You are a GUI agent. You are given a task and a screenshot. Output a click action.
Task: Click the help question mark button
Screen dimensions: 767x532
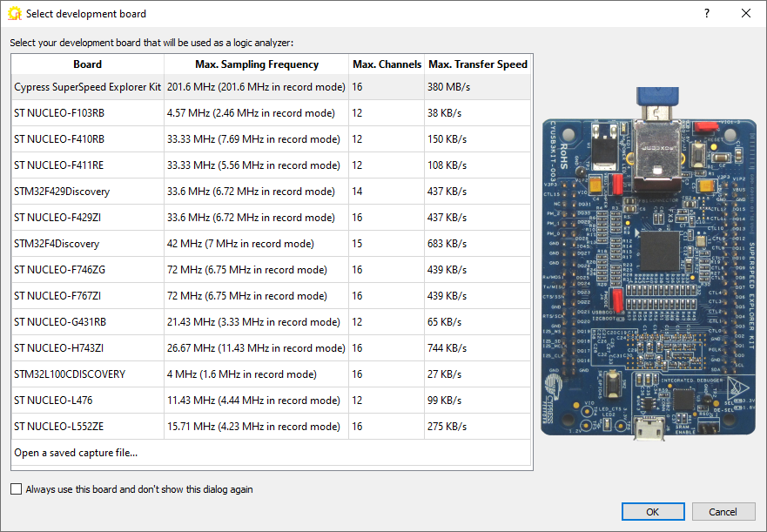pyautogui.click(x=707, y=13)
